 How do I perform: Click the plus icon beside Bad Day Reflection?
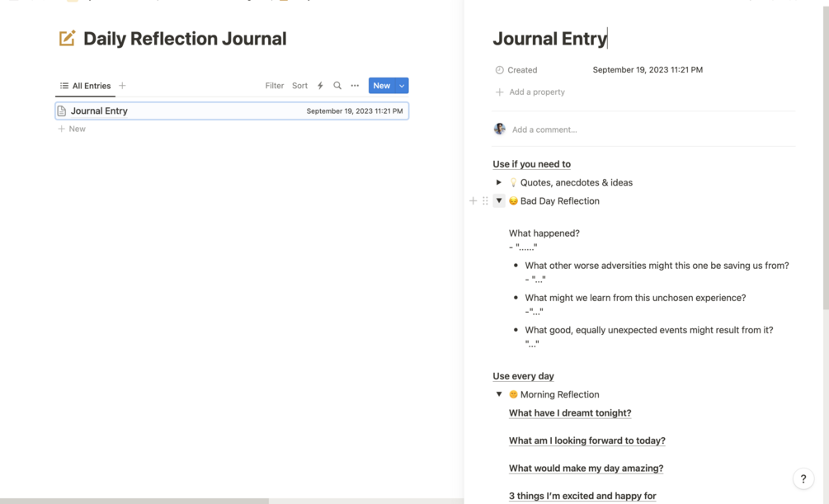click(473, 200)
